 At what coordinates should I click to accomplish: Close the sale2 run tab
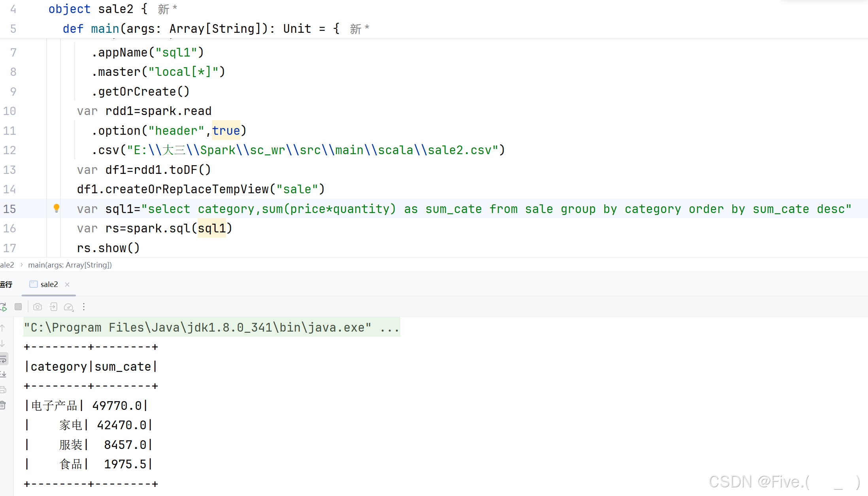pos(67,285)
